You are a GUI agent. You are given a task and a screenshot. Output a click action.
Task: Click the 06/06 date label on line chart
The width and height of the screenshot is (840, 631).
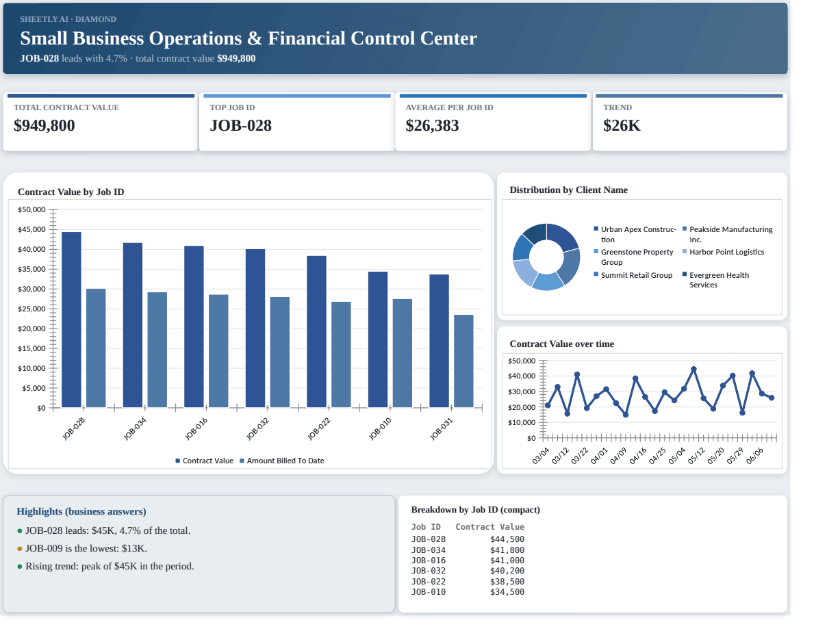pos(754,456)
